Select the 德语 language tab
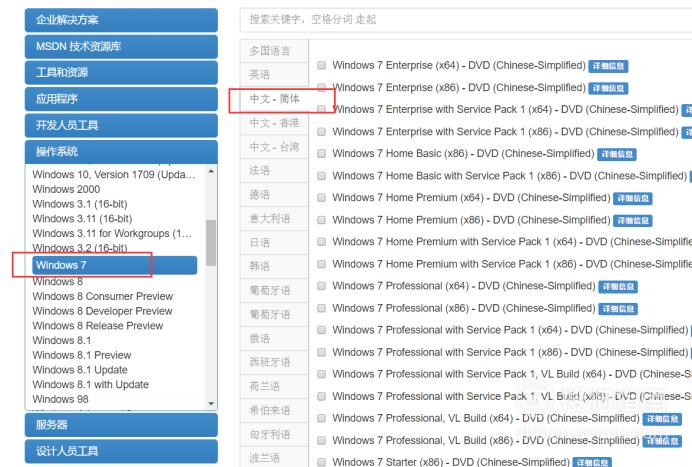The width and height of the screenshot is (692, 467). (274, 195)
